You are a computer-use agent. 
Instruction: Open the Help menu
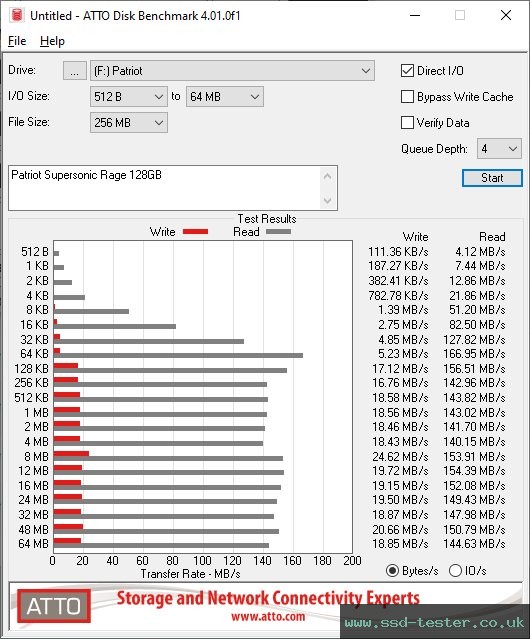click(x=52, y=41)
